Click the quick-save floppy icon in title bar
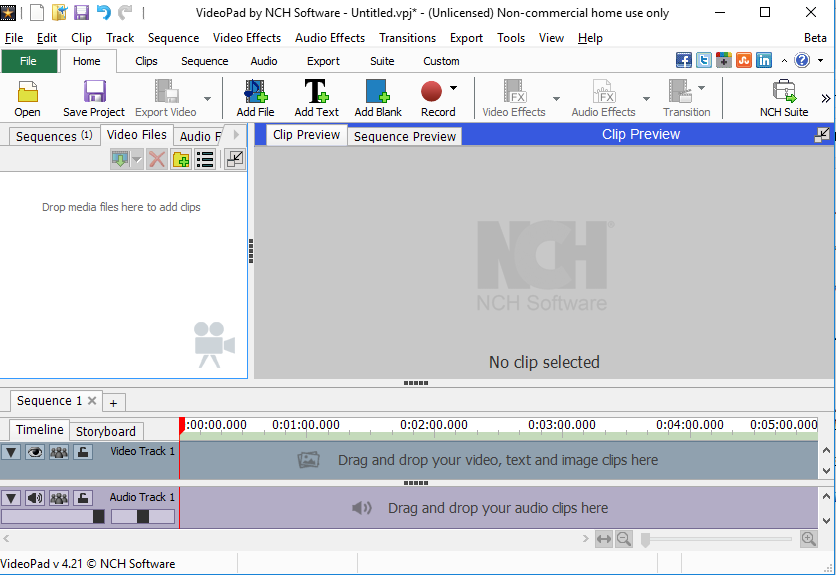Viewport: 836px width, 575px height. (81, 12)
